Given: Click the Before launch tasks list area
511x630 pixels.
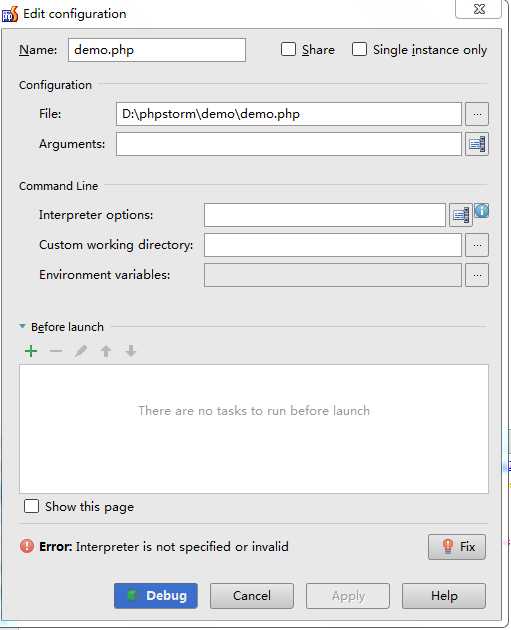Looking at the screenshot, I should (254, 429).
